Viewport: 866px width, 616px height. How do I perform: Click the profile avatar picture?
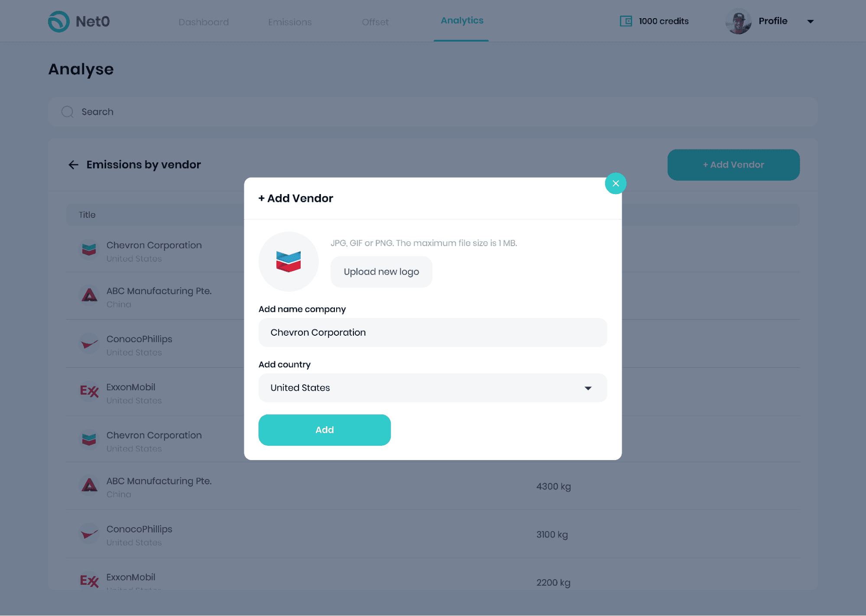click(x=739, y=21)
